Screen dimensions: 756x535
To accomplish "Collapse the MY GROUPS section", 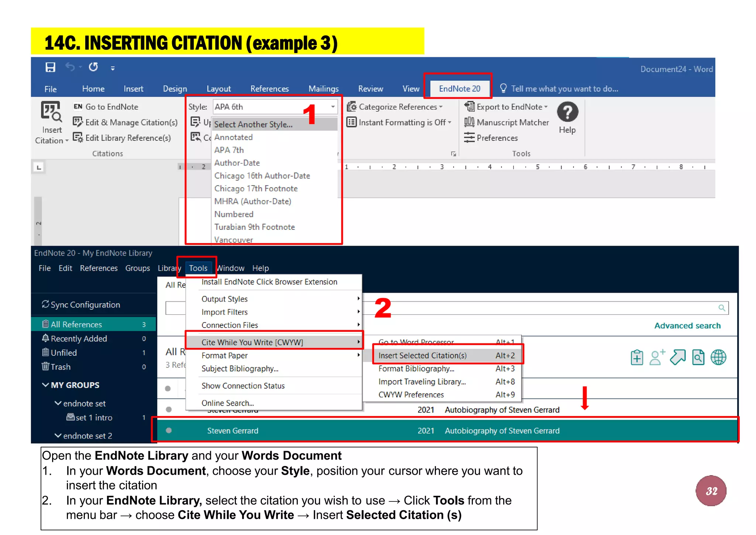I will point(45,385).
